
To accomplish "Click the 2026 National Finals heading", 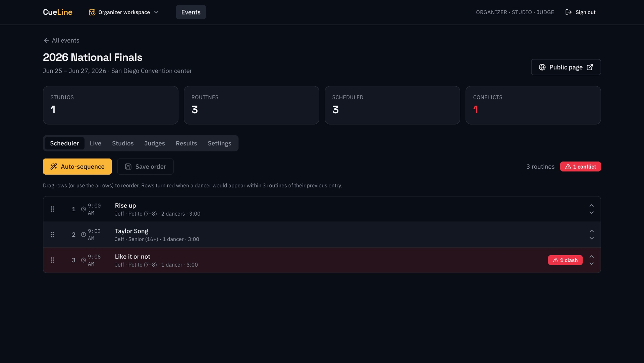I will pyautogui.click(x=93, y=57).
